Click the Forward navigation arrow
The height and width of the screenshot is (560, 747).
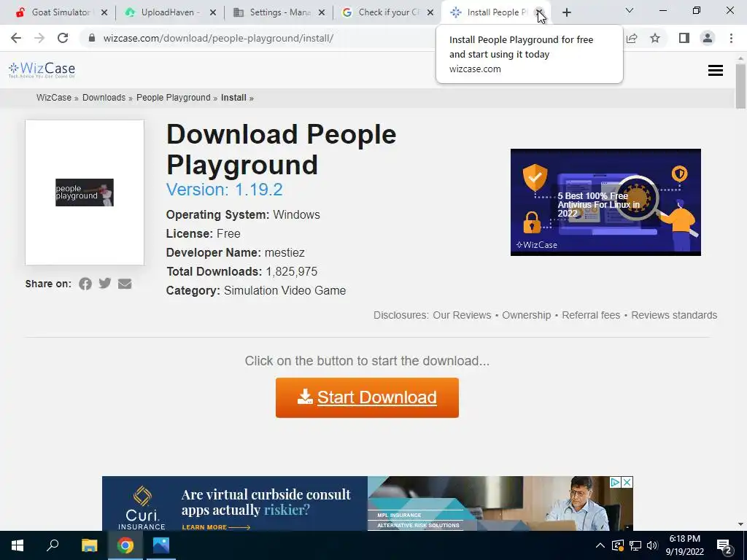click(x=39, y=38)
